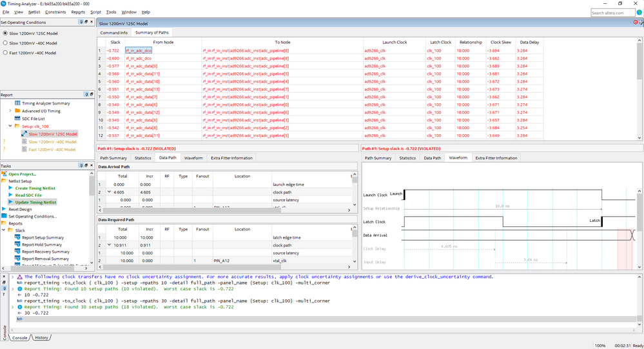Click the Set Operating Conditions task icon
This screenshot has width=644, height=349.
[4, 216]
